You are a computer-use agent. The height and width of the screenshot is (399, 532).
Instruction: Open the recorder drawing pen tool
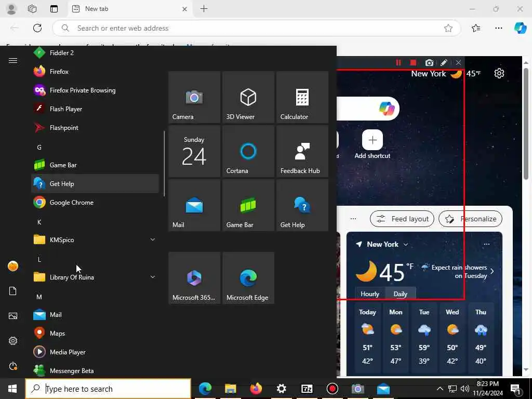tap(444, 62)
